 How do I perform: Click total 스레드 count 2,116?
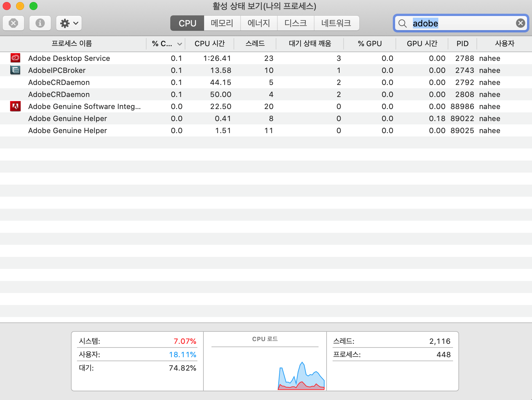440,341
